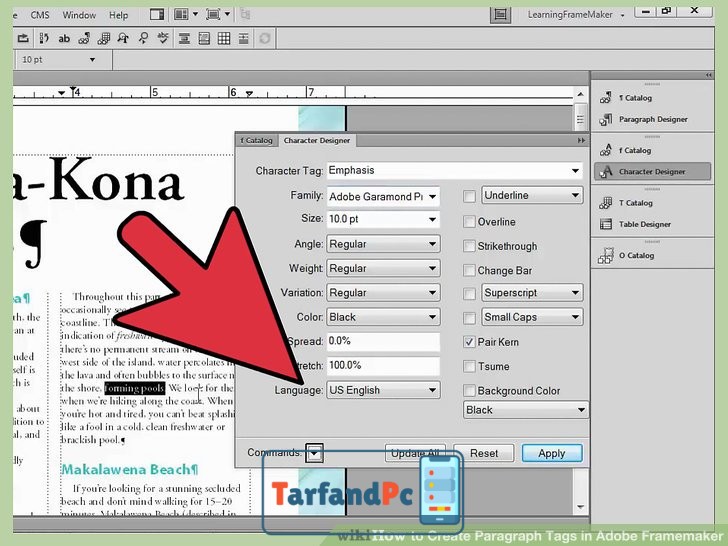Enable the Small Caps checkbox
728x546 pixels.
(469, 318)
